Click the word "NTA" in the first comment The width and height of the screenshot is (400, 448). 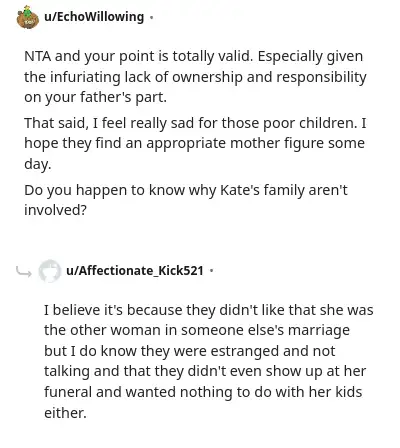pos(38,56)
